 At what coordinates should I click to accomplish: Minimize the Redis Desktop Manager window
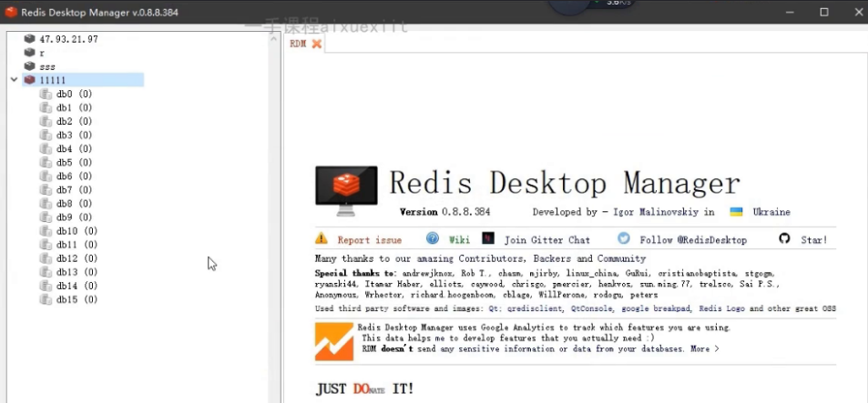[791, 12]
